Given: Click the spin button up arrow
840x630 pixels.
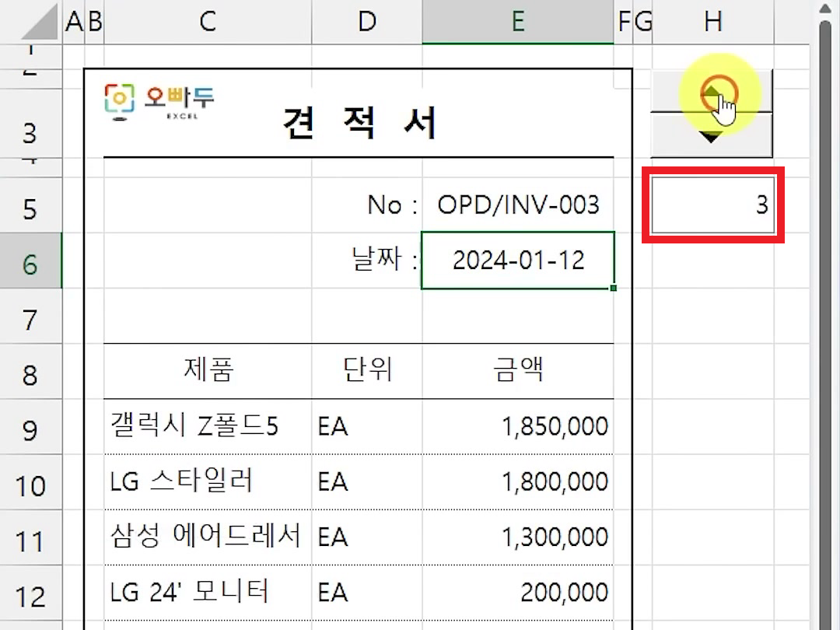Looking at the screenshot, I should pos(712,91).
